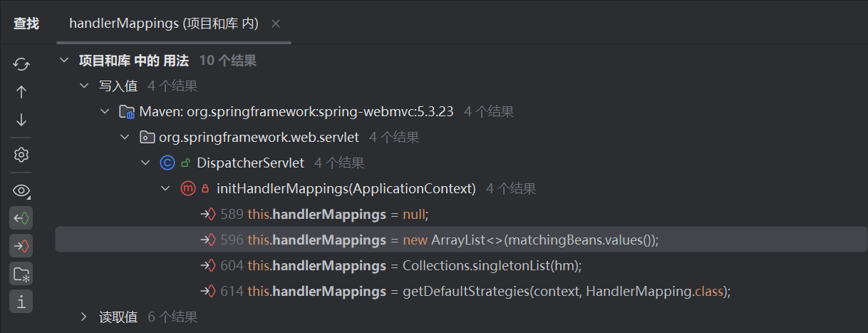Toggle the show read access filter
868x333 pixels.
(21, 218)
